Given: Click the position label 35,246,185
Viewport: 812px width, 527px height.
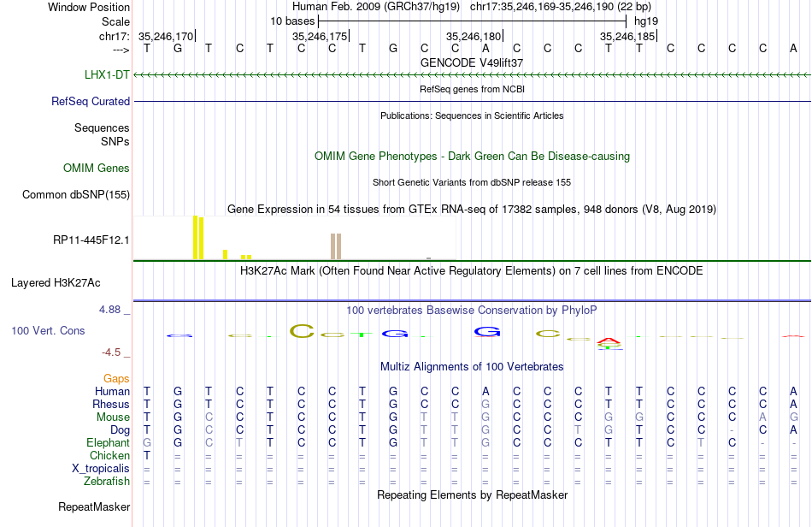Looking at the screenshot, I should 627,36.
